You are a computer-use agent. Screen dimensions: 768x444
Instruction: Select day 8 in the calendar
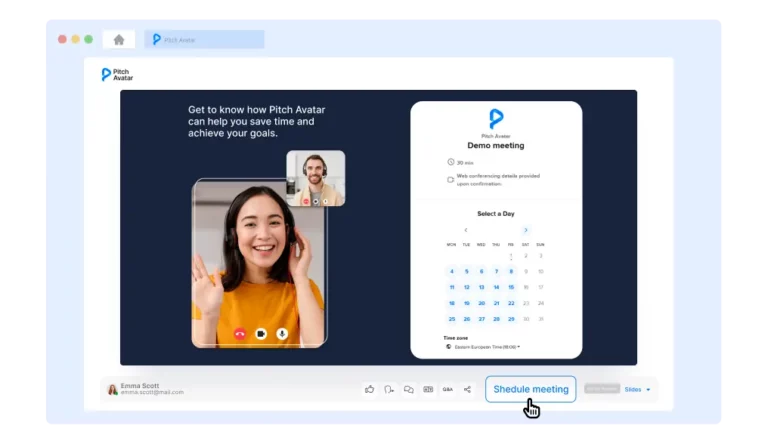click(x=511, y=271)
